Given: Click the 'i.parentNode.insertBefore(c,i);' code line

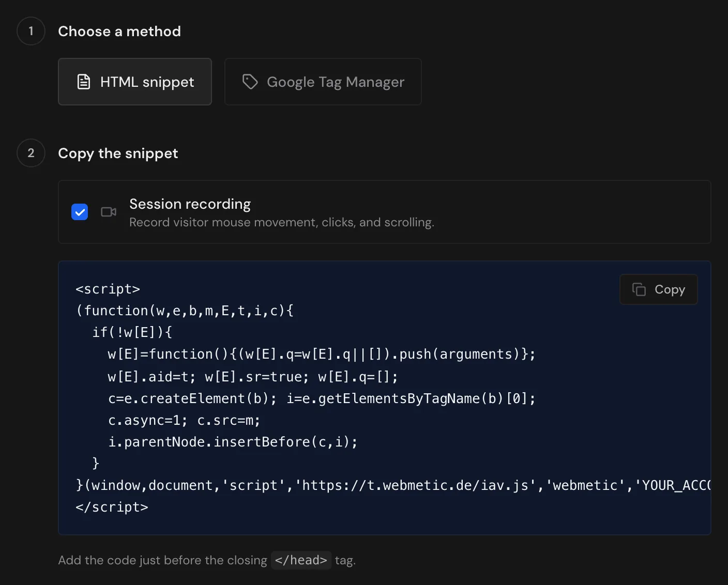Looking at the screenshot, I should point(233,442).
